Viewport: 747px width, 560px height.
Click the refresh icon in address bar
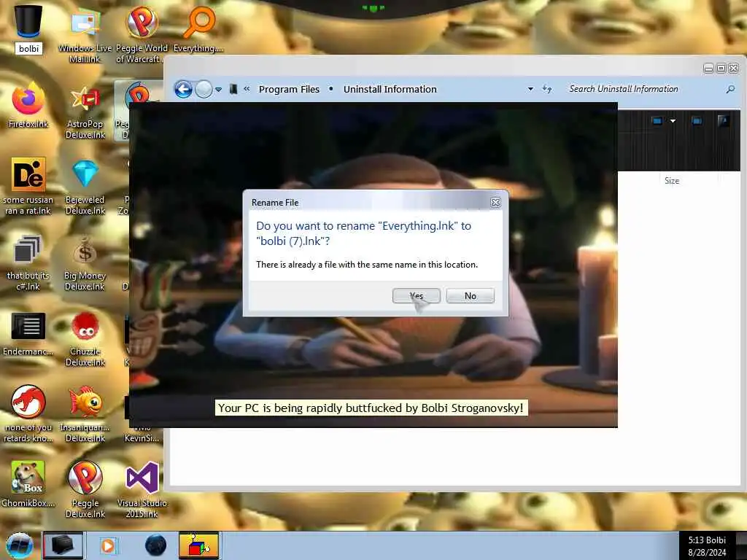coord(547,89)
